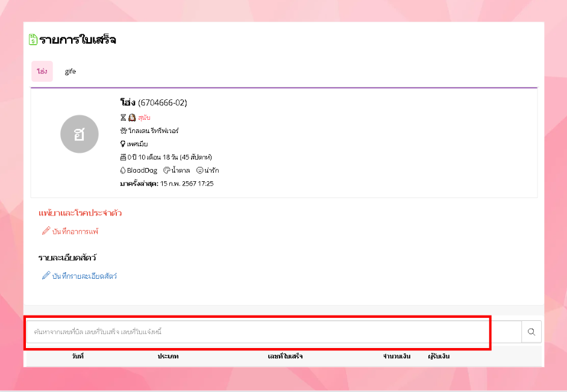This screenshot has height=392, width=567.
Task: Open บันทึกอาการแพ้ allergy record link
Action: coord(75,232)
